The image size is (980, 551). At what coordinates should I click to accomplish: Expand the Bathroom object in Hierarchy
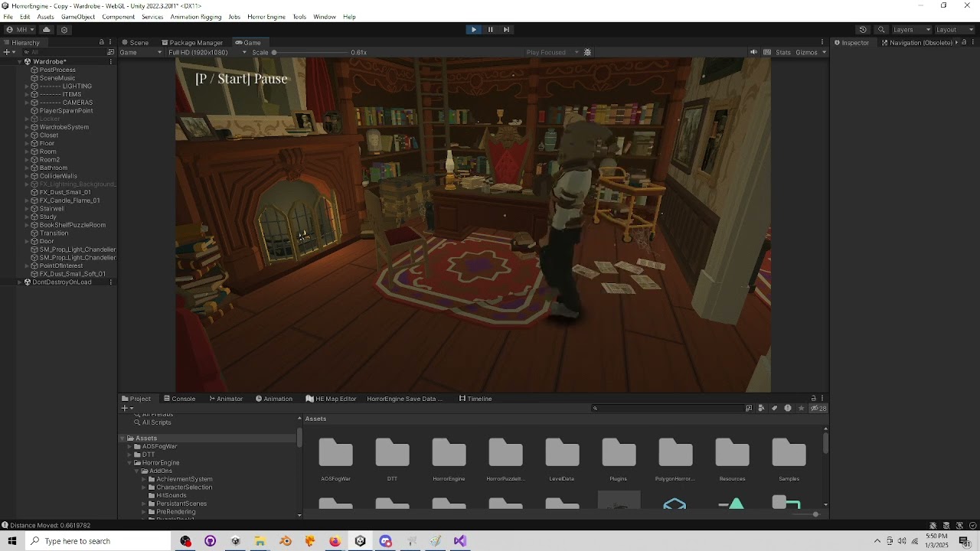27,168
